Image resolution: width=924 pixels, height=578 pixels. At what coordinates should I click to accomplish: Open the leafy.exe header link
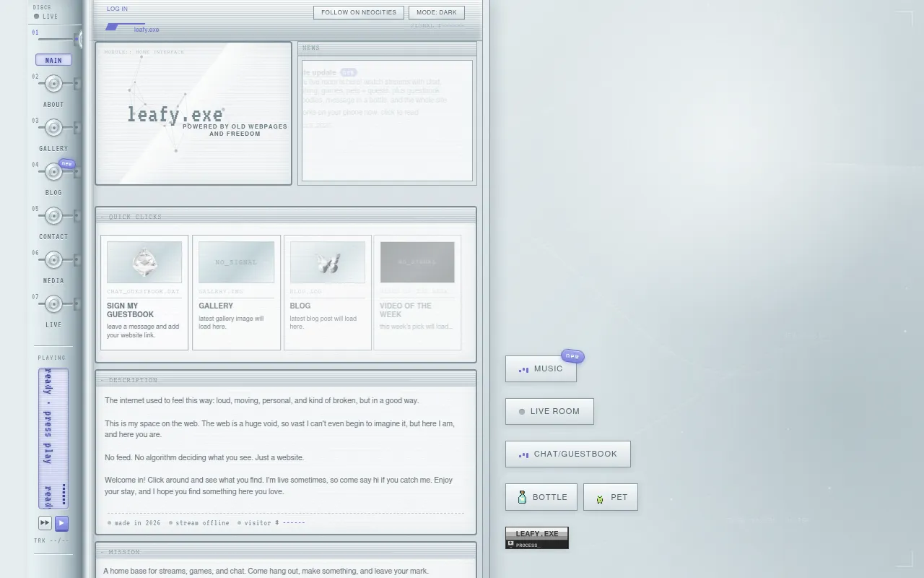(147, 30)
